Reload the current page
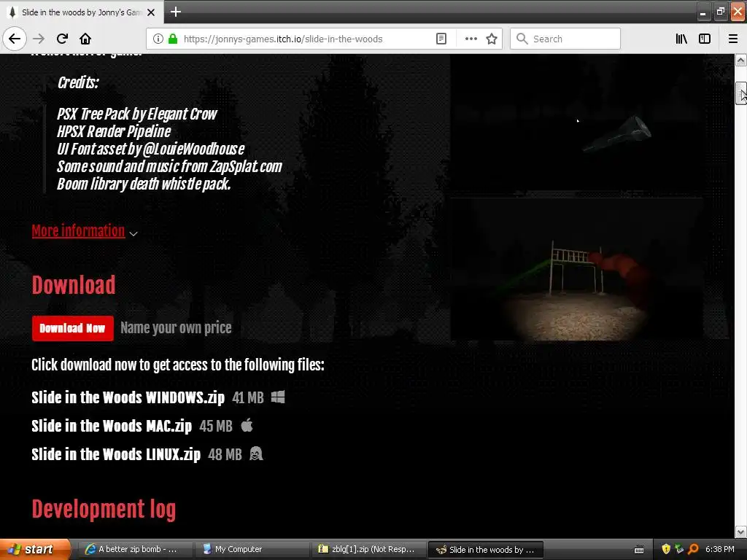 click(62, 39)
